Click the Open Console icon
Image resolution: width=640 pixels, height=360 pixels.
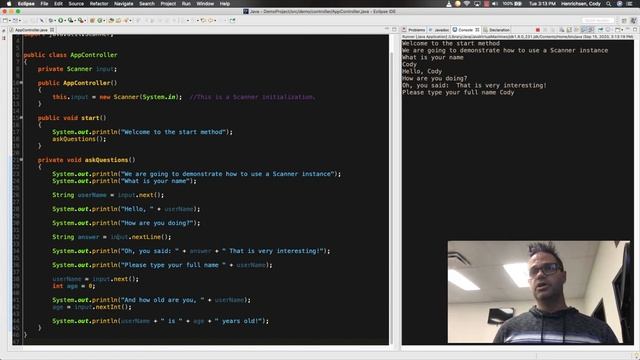coord(617,29)
